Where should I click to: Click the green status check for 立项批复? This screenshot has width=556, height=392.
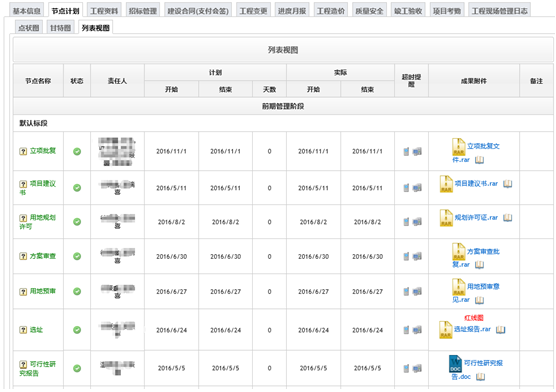[x=77, y=151]
